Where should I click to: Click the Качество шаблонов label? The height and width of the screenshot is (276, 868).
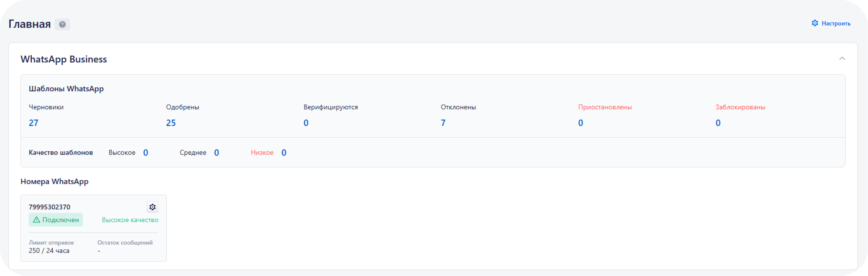click(61, 152)
